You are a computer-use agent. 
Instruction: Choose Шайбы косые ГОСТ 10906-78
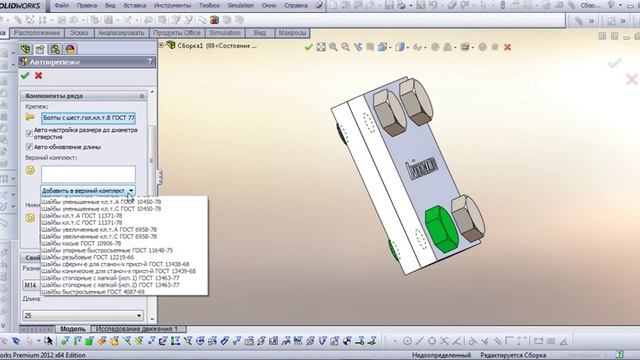(x=82, y=243)
